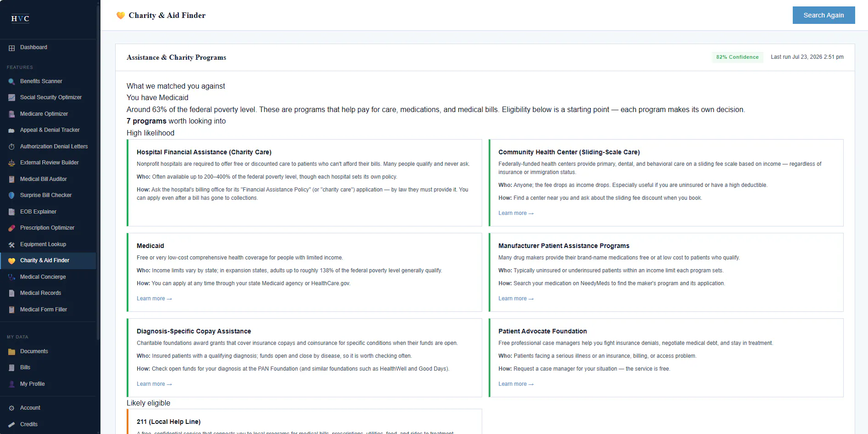Click the Medicaid card title
868x434 pixels.
pyautogui.click(x=150, y=246)
